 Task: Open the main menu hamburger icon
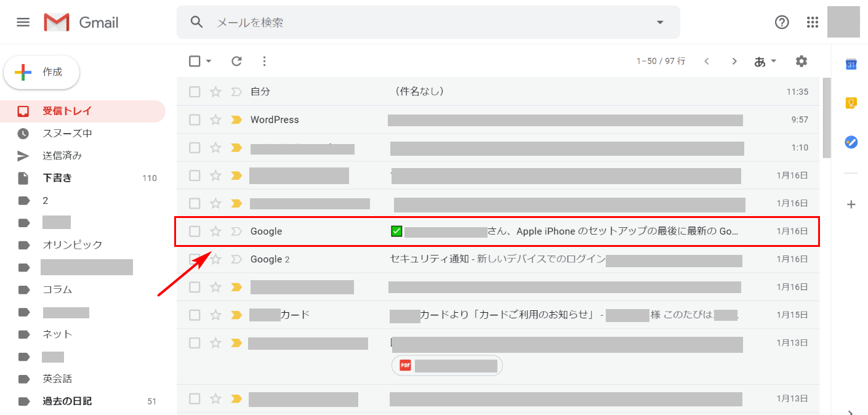[x=23, y=22]
